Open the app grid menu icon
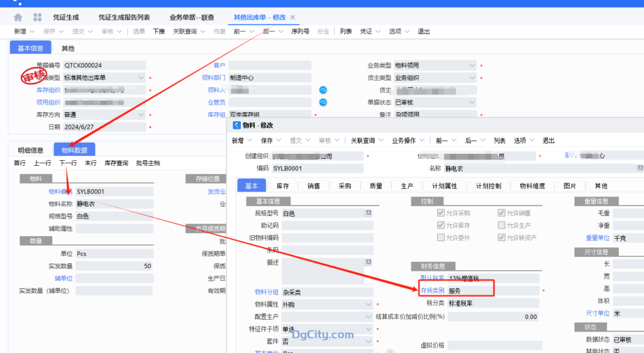The image size is (644, 353). click(x=37, y=17)
